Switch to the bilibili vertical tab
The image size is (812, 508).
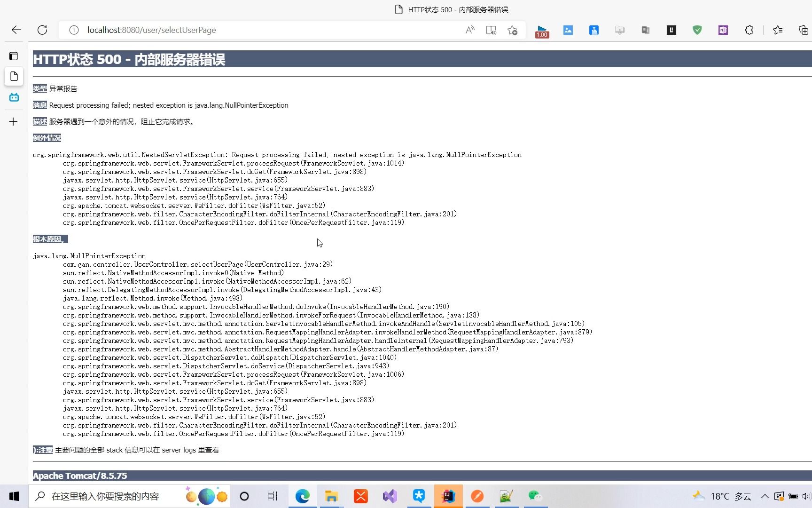14,97
